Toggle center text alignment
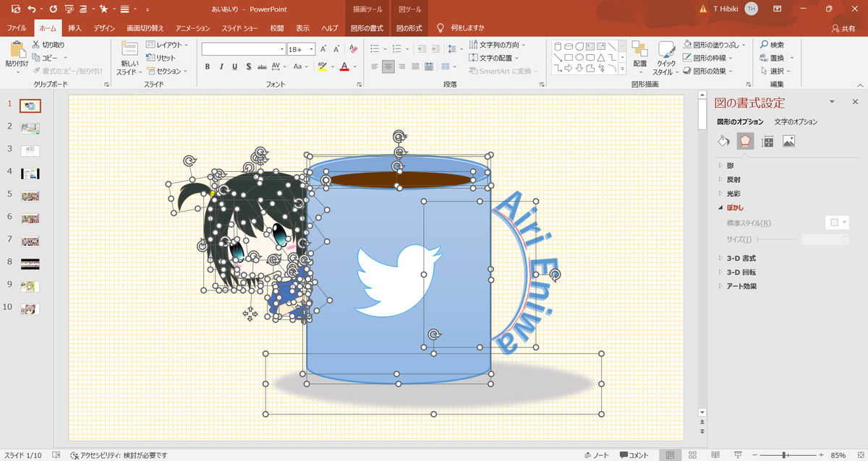The image size is (868, 461). point(388,66)
